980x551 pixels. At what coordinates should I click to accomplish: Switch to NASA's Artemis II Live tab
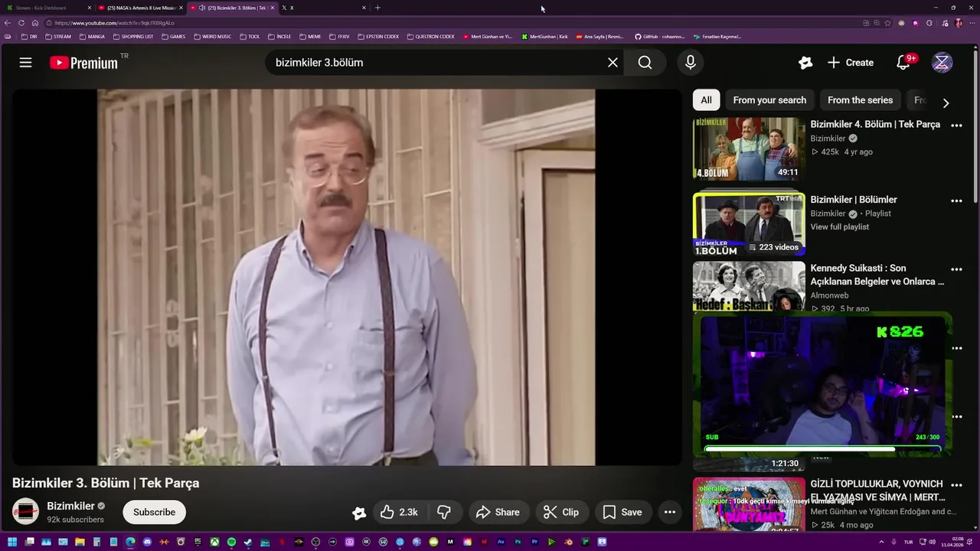(x=141, y=8)
